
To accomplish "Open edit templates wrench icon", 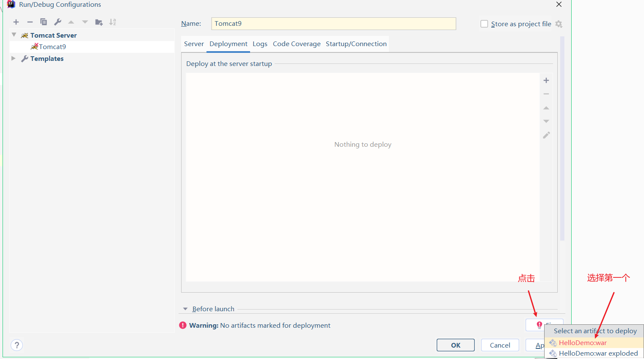I will click(58, 22).
